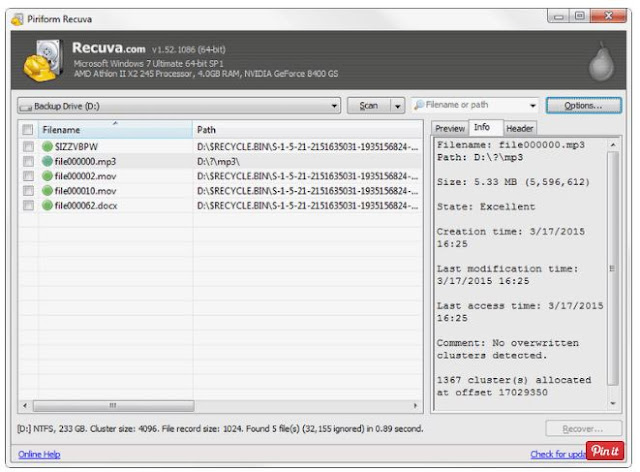Click the Info panel vertical scrollbar thumb
640x472 pixels.
612,268
